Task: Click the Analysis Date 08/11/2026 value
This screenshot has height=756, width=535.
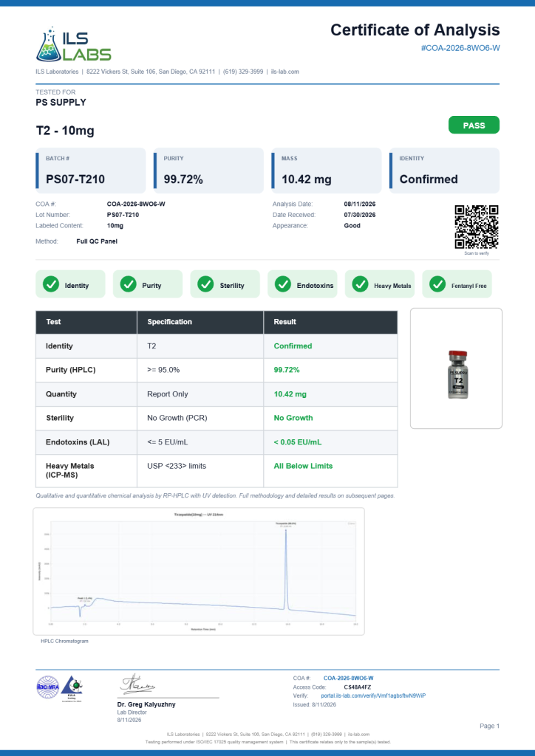Action: [x=359, y=204]
